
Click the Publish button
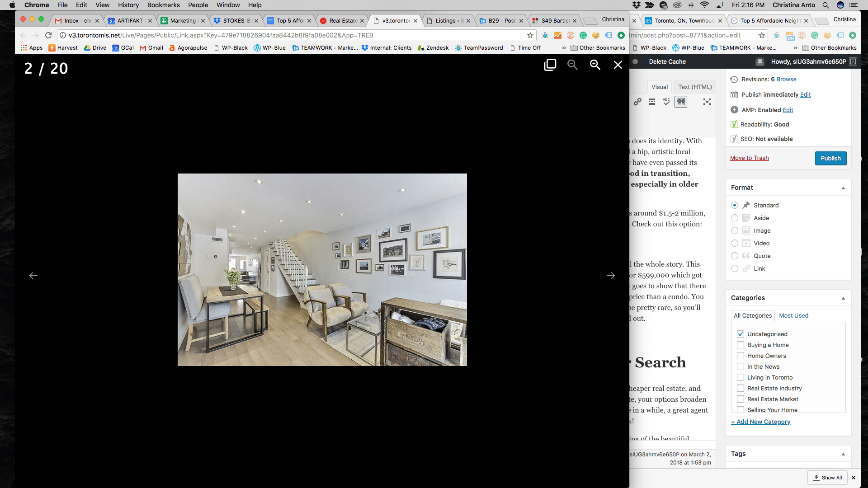[830, 158]
